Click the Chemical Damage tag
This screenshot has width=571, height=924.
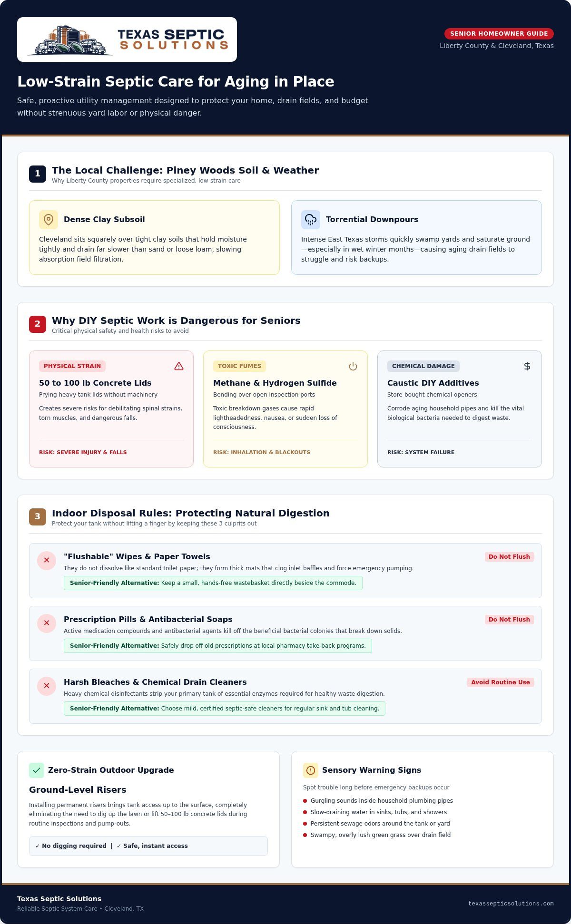coord(423,366)
